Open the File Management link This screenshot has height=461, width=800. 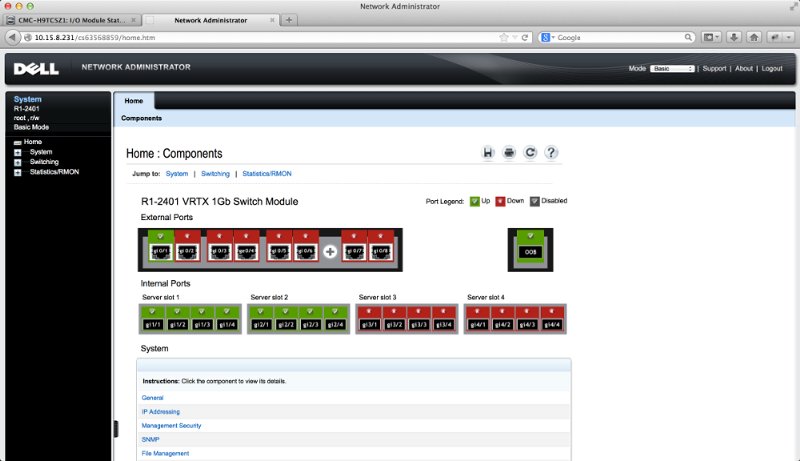165,453
